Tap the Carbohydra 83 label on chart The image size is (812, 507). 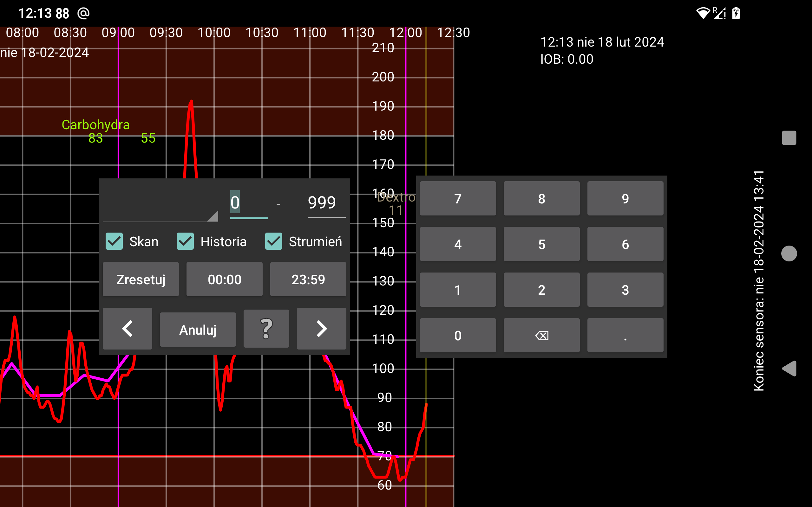click(x=95, y=131)
